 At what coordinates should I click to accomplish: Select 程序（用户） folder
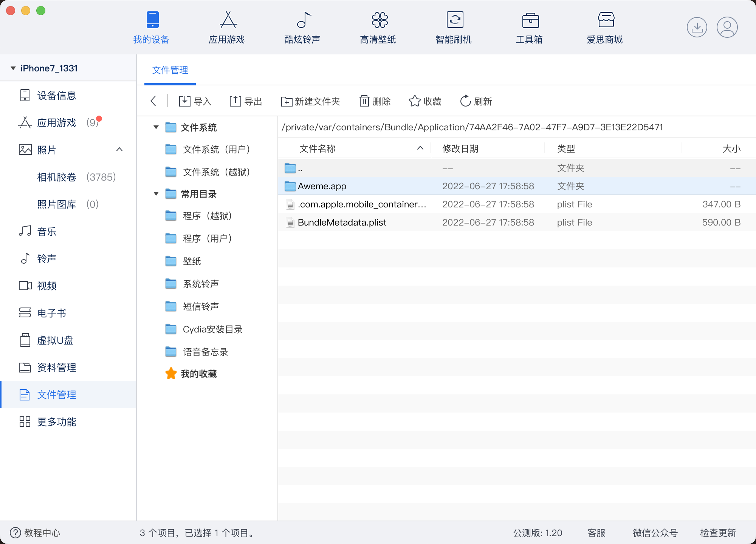[x=199, y=238]
